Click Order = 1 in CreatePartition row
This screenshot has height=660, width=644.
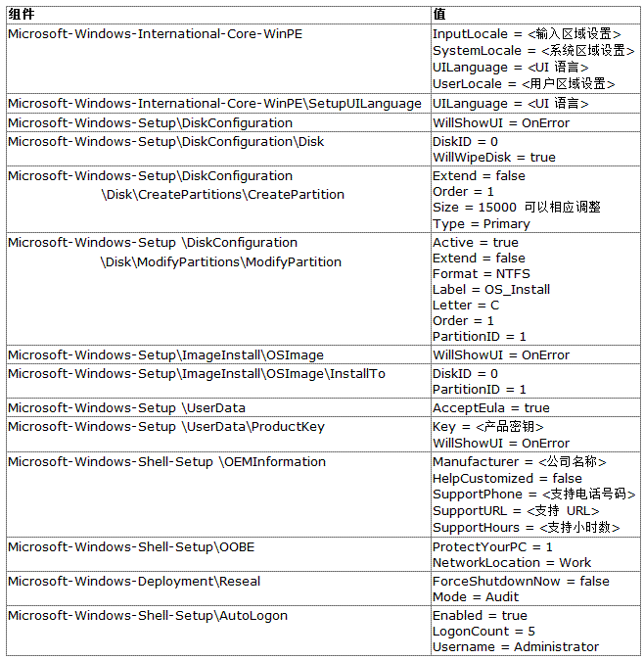click(463, 192)
